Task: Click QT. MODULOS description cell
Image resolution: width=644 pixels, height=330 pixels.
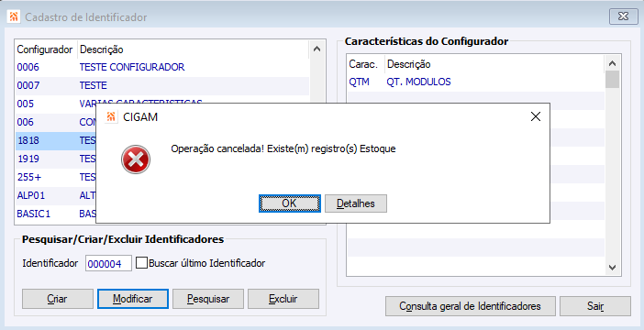Action: (418, 82)
